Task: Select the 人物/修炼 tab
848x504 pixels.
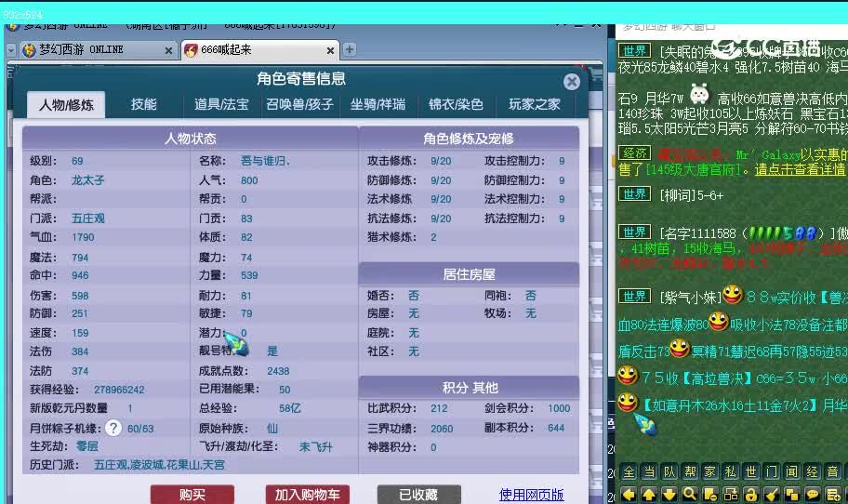Action: coord(66,104)
